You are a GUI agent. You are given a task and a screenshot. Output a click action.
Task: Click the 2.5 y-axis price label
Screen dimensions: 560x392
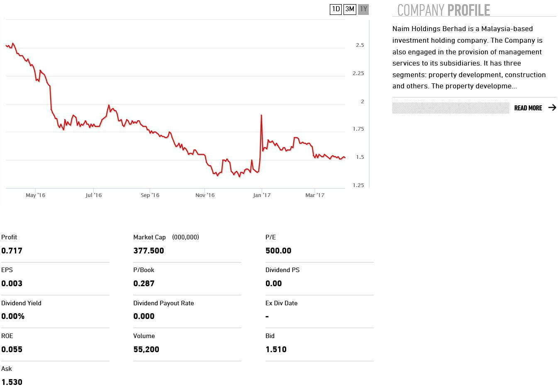point(360,45)
